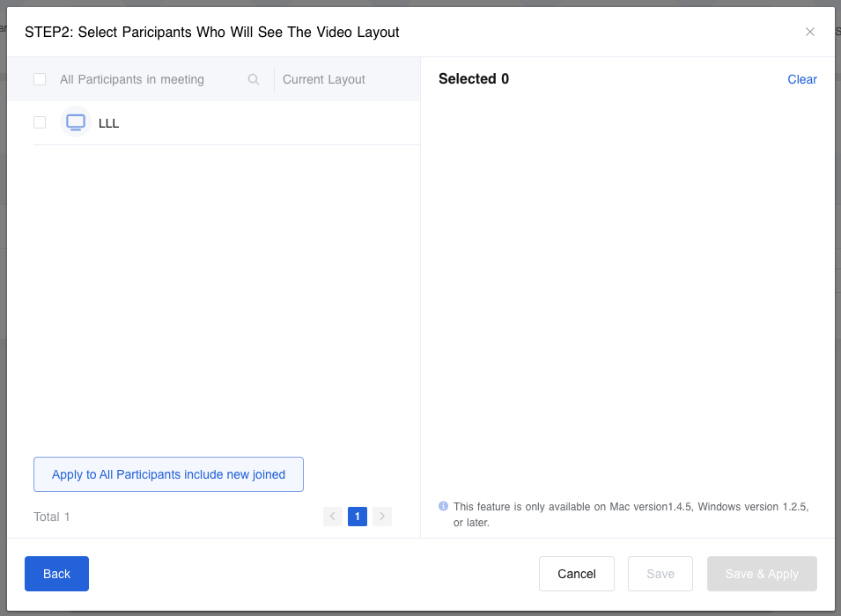Go to the next page arrow
The height and width of the screenshot is (616, 841).
(x=381, y=517)
